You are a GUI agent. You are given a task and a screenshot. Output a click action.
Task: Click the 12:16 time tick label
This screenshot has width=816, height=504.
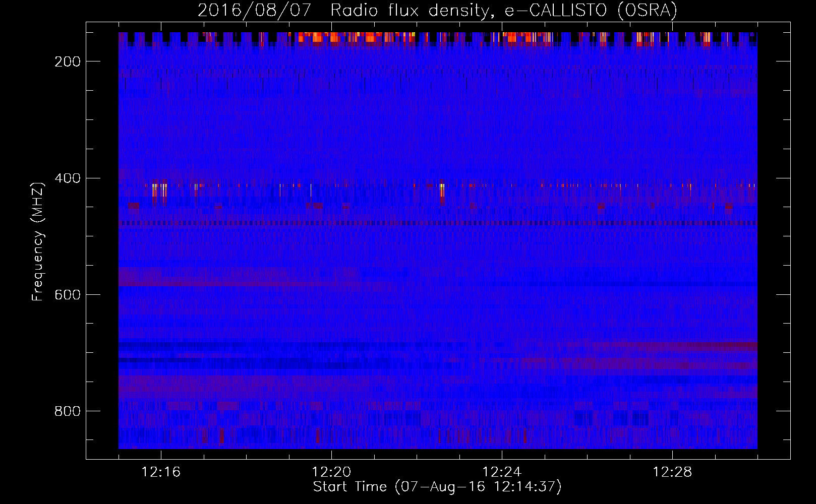[x=161, y=472]
